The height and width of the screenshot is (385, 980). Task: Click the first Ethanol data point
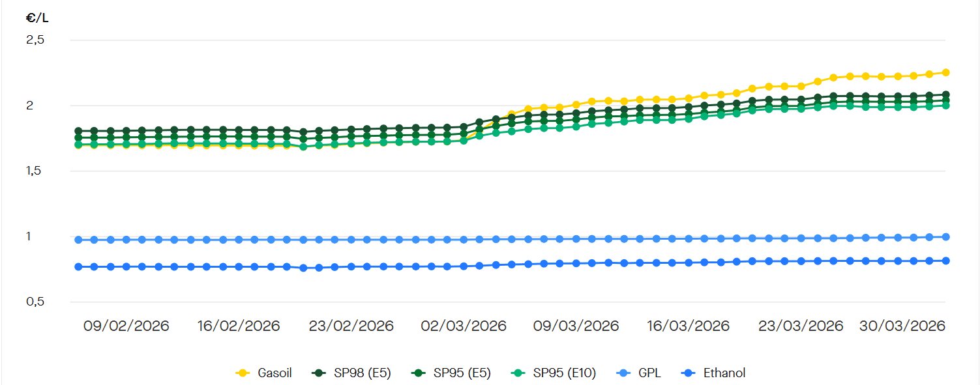coord(78,266)
